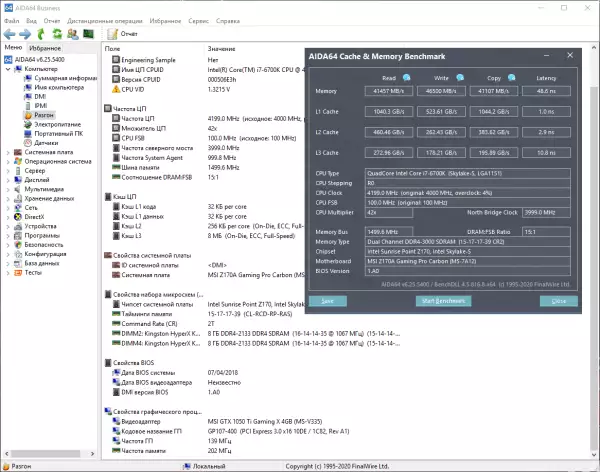Viewport: 600px width, 472px height.
Task: Click the Конфигурация tree icon
Action: pyautogui.click(x=18, y=254)
